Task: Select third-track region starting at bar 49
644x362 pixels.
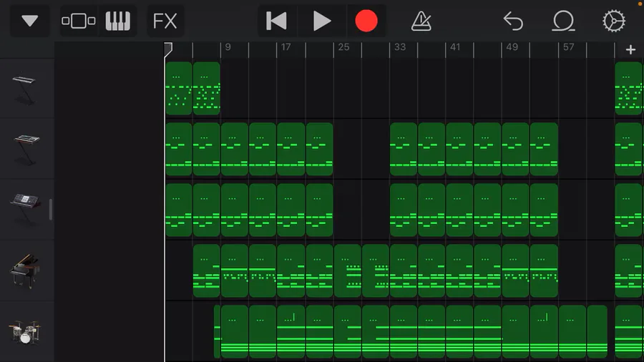Action: 515,210
